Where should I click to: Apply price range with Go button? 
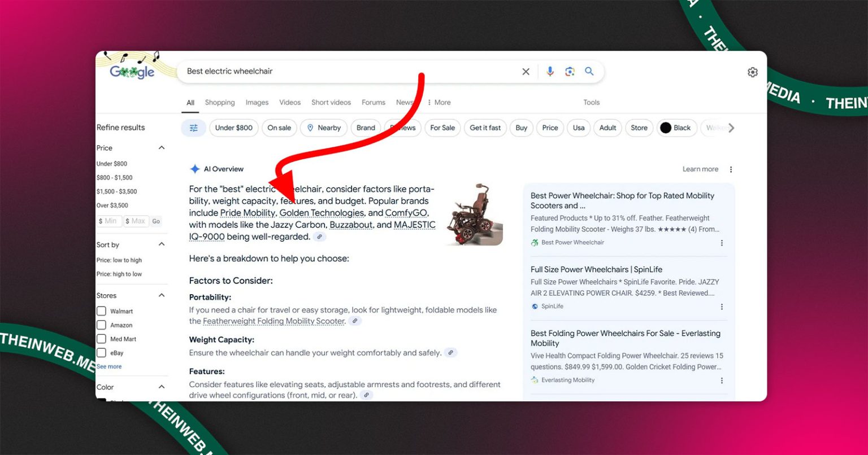pos(156,221)
